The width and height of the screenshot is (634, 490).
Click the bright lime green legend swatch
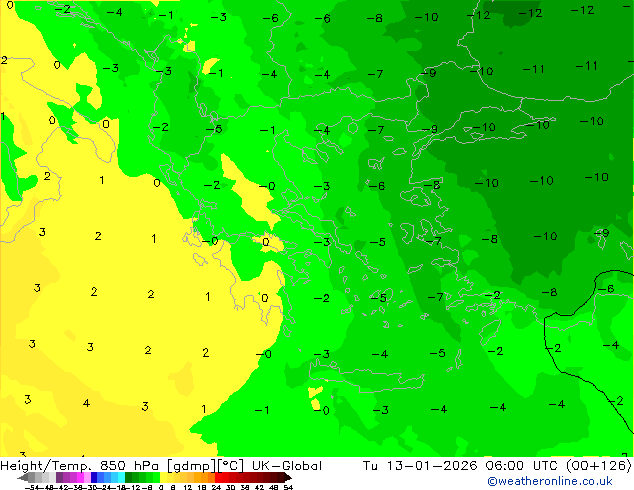click(x=156, y=477)
